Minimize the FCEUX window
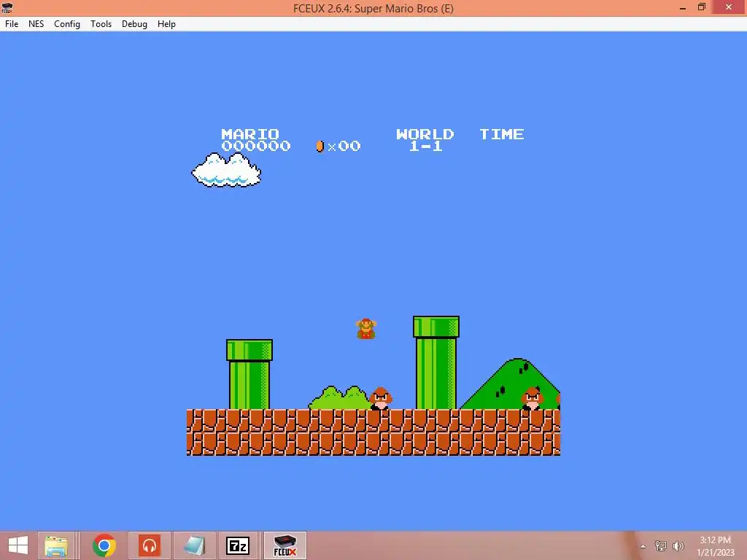Image resolution: width=747 pixels, height=560 pixels. click(683, 7)
